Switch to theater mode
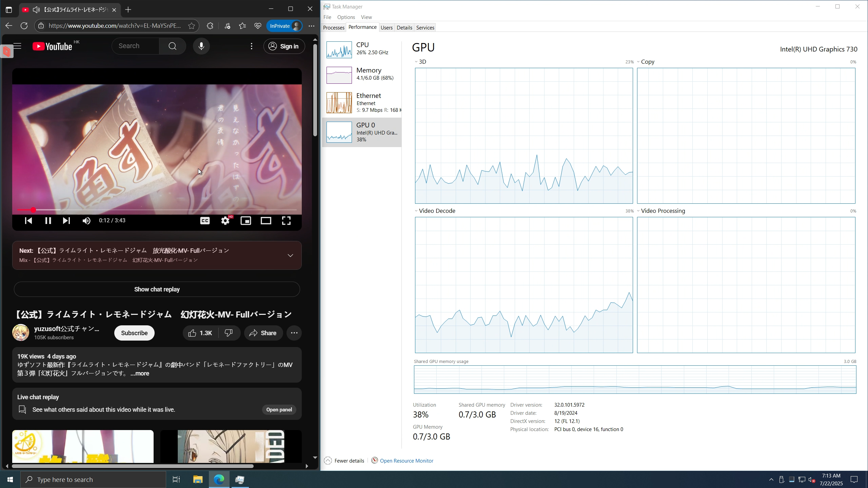868x488 pixels. coord(266,221)
